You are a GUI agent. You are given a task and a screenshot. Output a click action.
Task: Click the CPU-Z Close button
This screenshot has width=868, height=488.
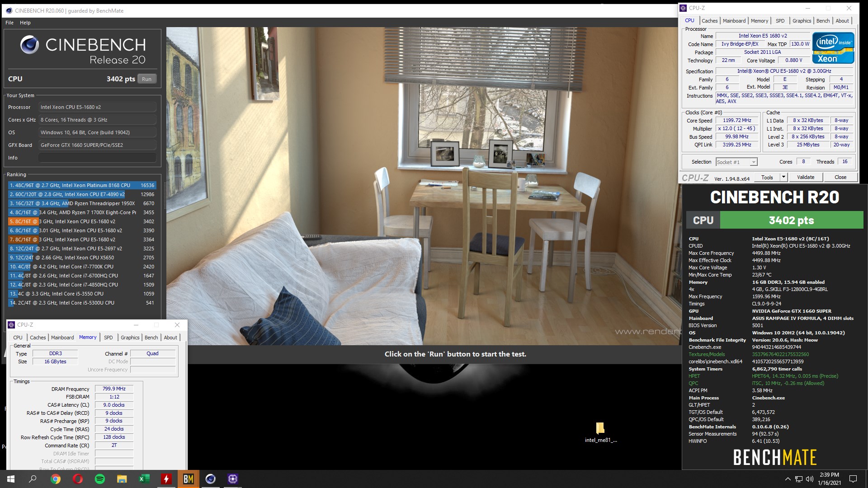click(x=840, y=177)
